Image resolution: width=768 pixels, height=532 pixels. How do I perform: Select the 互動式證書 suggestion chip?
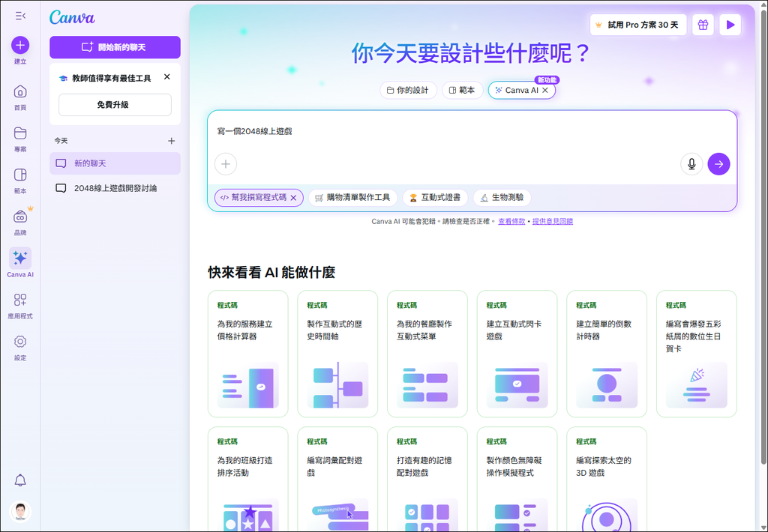click(435, 198)
